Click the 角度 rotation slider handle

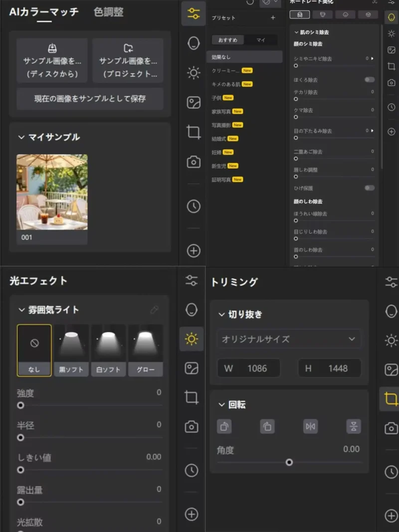[x=289, y=462]
